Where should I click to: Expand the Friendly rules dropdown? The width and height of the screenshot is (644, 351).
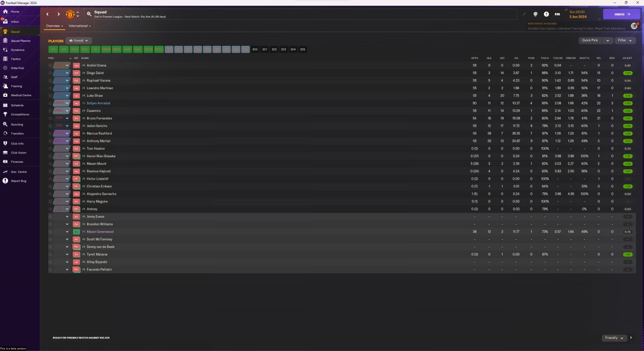tap(614, 338)
